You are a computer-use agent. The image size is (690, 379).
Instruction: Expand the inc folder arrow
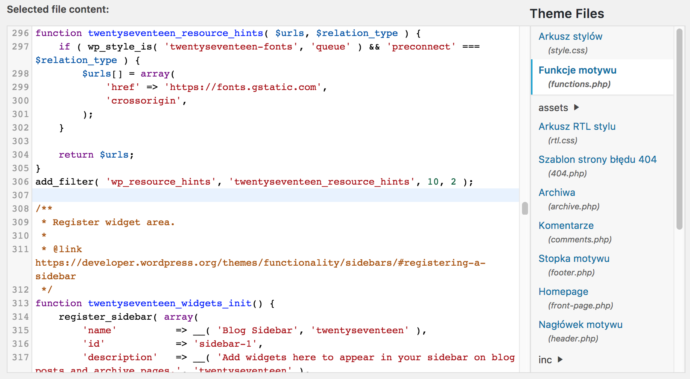tap(560, 359)
